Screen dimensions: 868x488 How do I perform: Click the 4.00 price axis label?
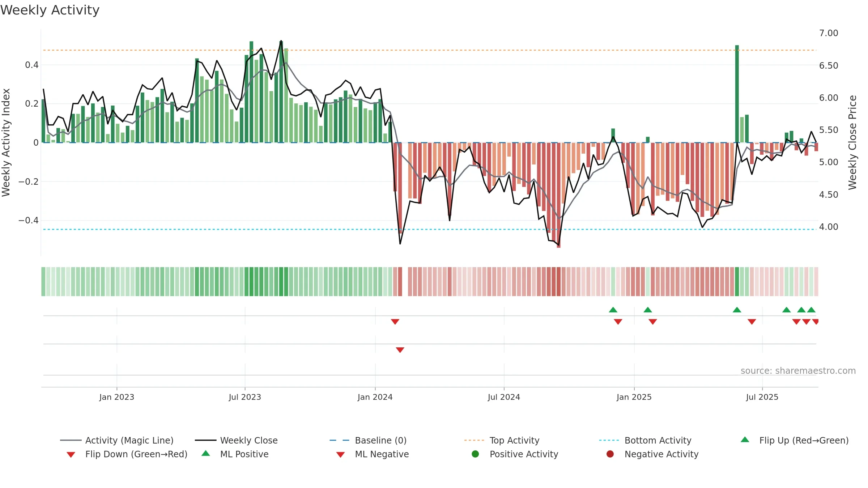point(829,227)
